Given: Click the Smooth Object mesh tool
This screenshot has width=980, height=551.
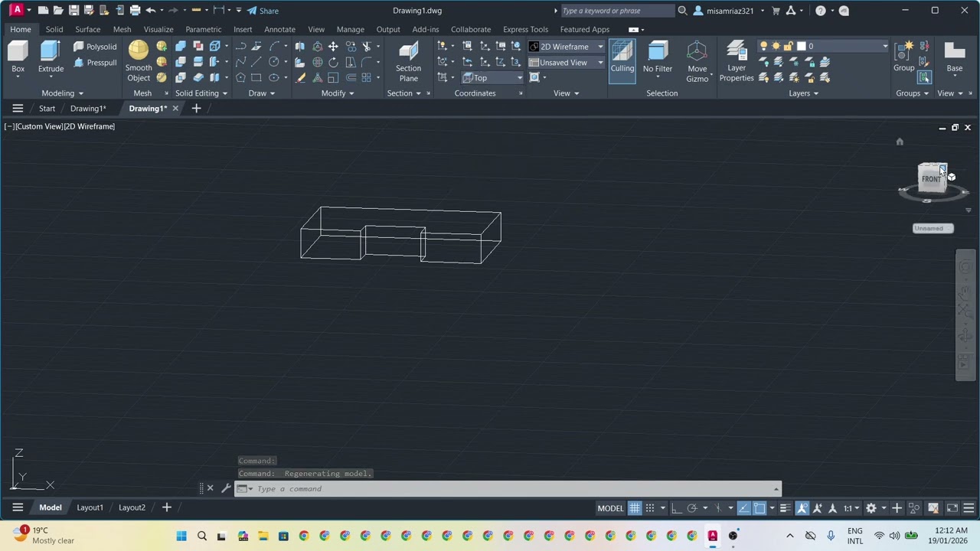Looking at the screenshot, I should 139,61.
